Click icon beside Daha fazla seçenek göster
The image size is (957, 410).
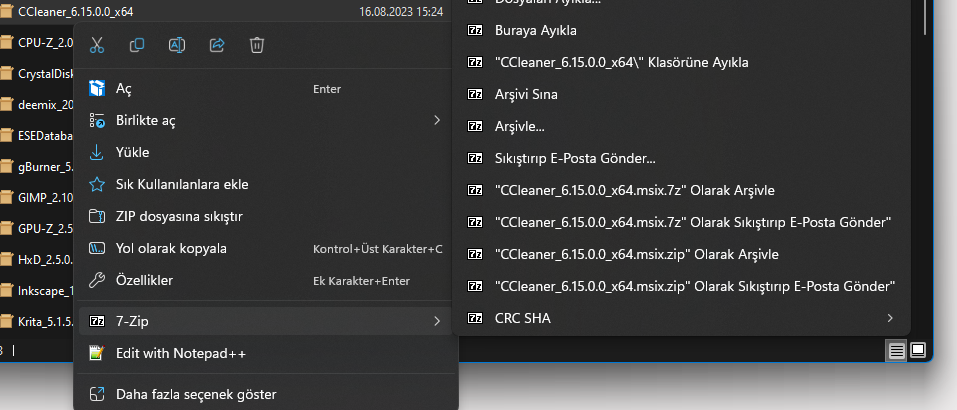point(97,394)
